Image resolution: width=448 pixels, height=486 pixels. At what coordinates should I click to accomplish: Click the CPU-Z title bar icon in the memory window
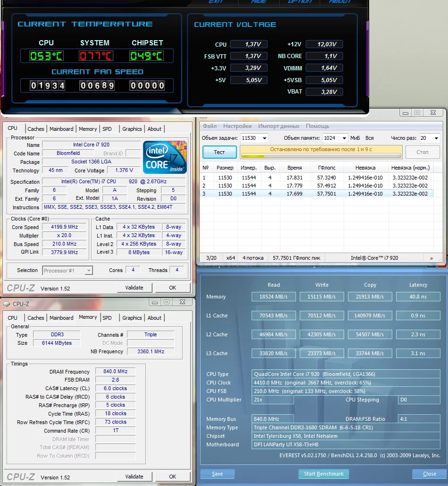(x=7, y=304)
